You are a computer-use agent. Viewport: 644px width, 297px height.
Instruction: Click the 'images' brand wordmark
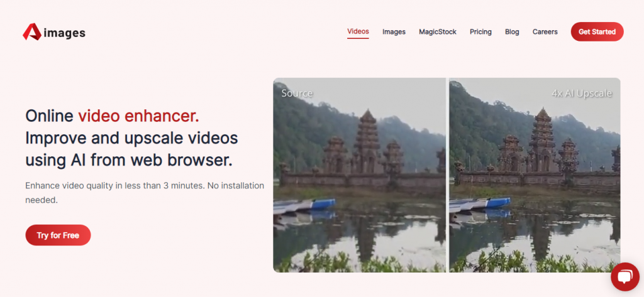pos(65,33)
